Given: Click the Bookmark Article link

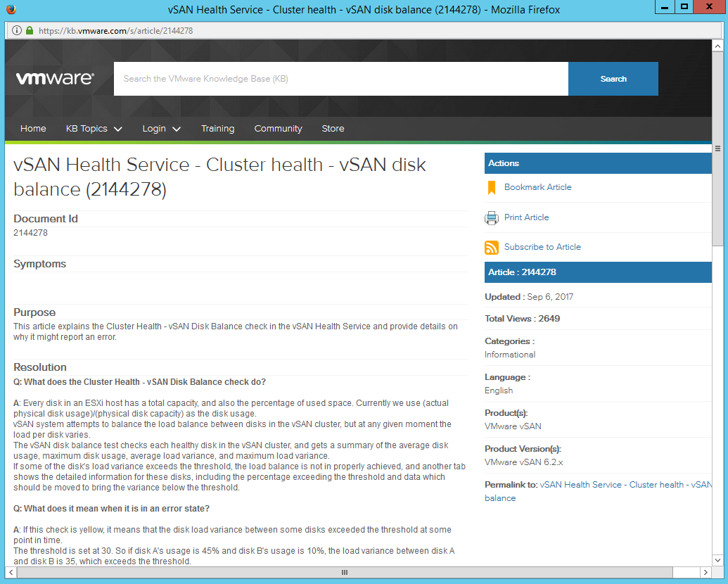Looking at the screenshot, I should click(x=537, y=187).
